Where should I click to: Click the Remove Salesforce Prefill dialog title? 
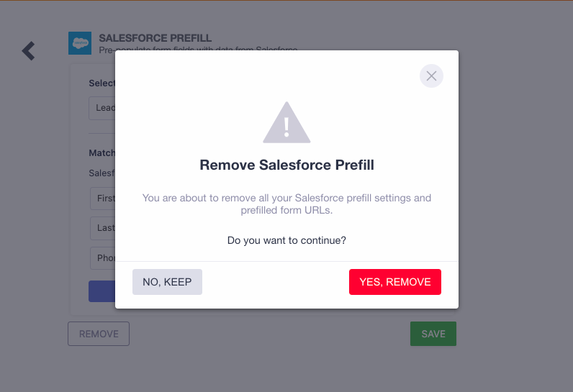(x=286, y=165)
